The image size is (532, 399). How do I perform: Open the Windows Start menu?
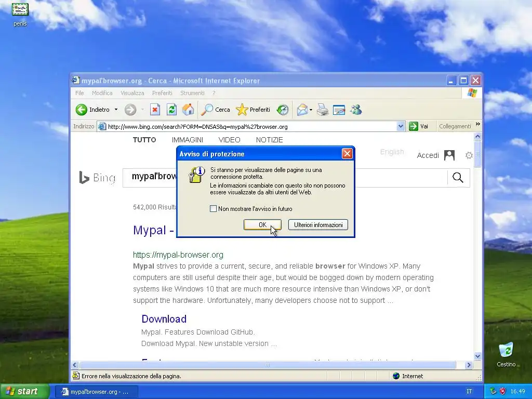point(24,391)
